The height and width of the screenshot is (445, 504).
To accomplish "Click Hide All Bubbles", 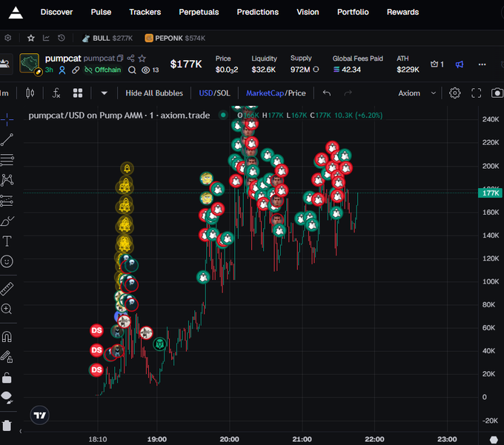I will pos(154,93).
